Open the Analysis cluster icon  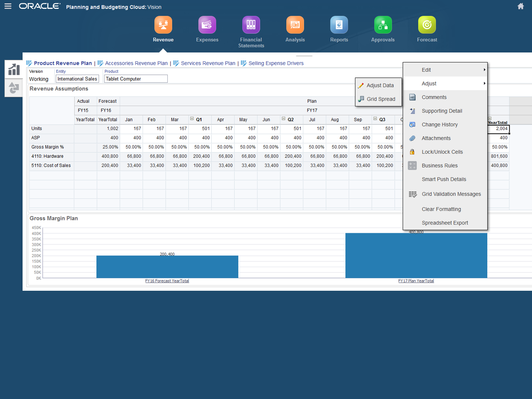(295, 25)
